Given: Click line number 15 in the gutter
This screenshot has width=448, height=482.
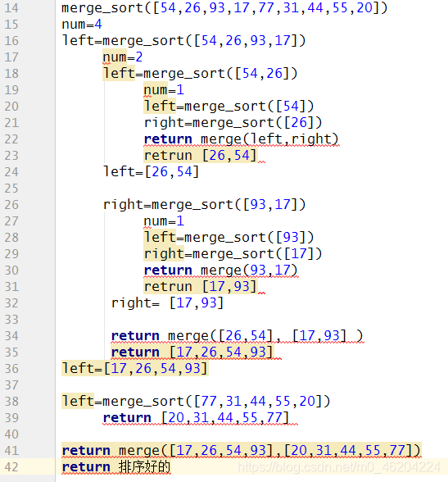Looking at the screenshot, I should [x=11, y=25].
